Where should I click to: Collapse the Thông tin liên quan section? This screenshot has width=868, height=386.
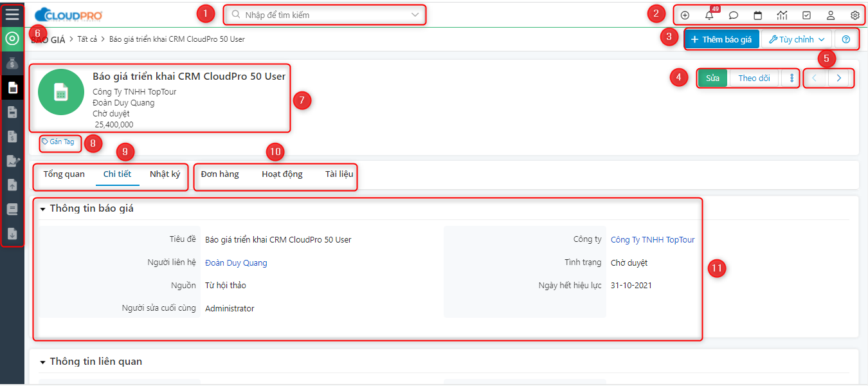pyautogui.click(x=43, y=362)
